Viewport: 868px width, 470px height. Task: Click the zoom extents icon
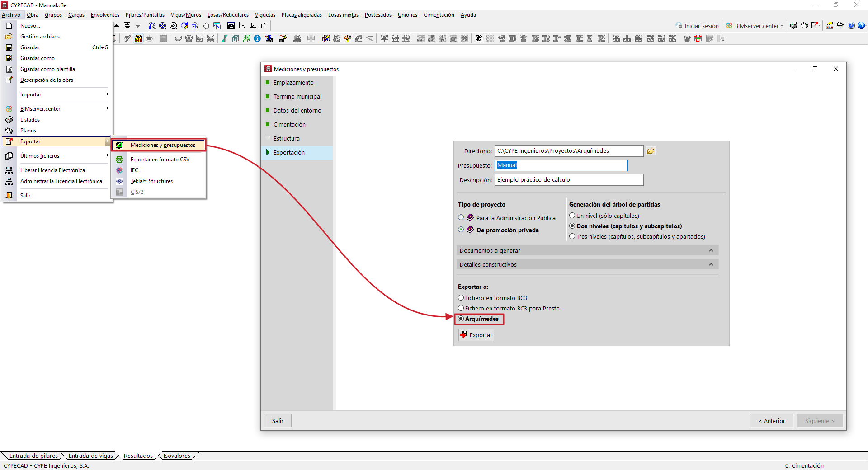coord(163,26)
